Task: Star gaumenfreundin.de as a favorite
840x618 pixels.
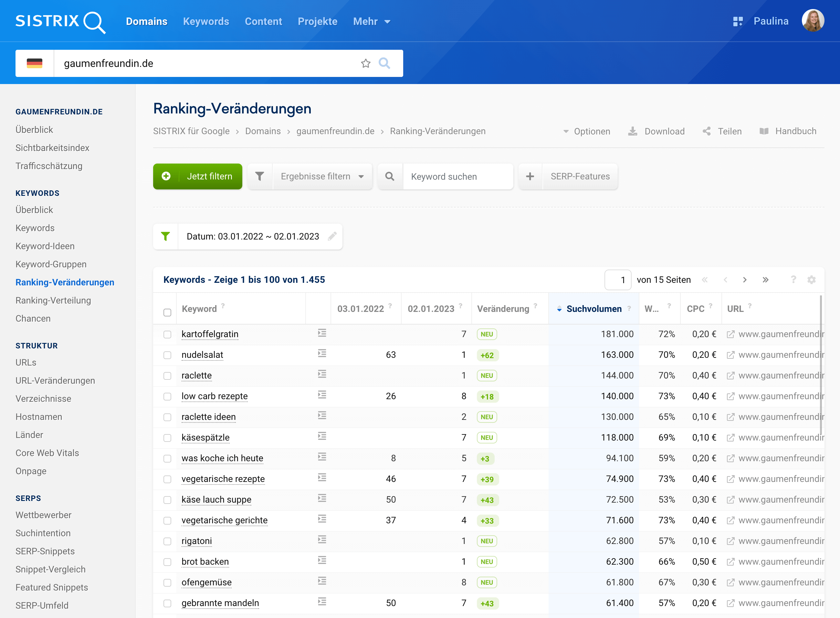Action: (x=366, y=63)
